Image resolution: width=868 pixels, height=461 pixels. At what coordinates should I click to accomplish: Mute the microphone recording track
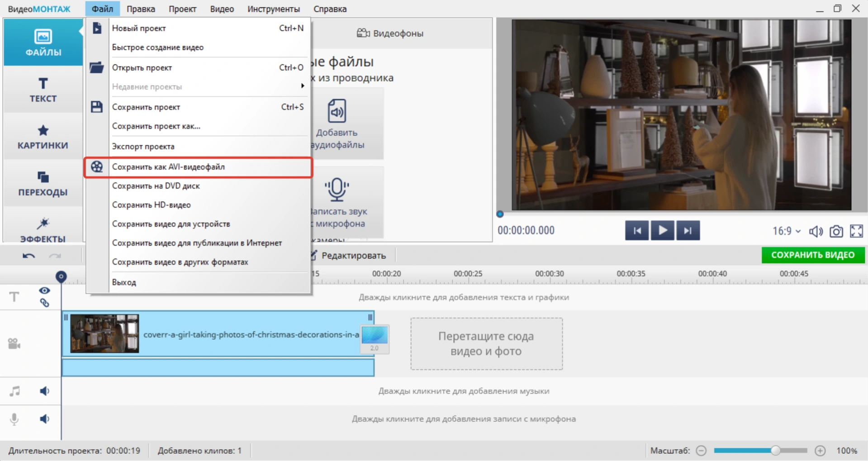point(44,419)
